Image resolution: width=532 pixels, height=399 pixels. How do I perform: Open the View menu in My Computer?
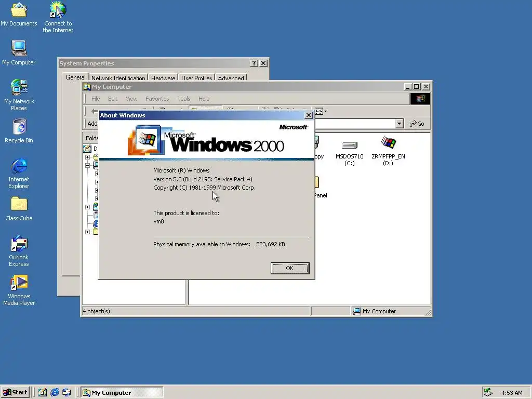pyautogui.click(x=131, y=99)
